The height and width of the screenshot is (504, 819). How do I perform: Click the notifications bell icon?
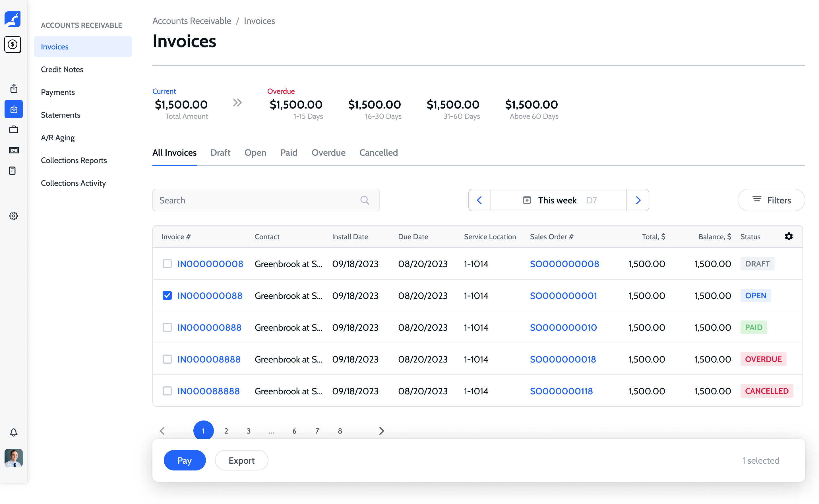pyautogui.click(x=14, y=432)
